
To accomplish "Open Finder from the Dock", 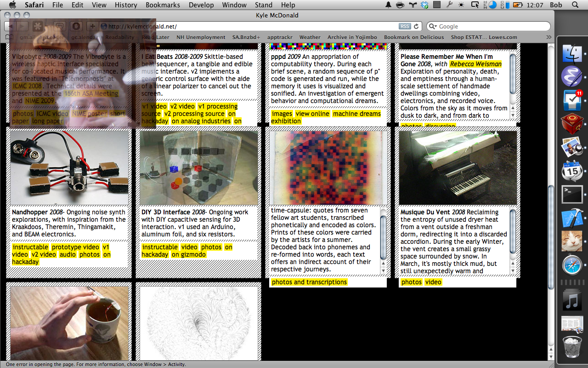I will tap(572, 53).
